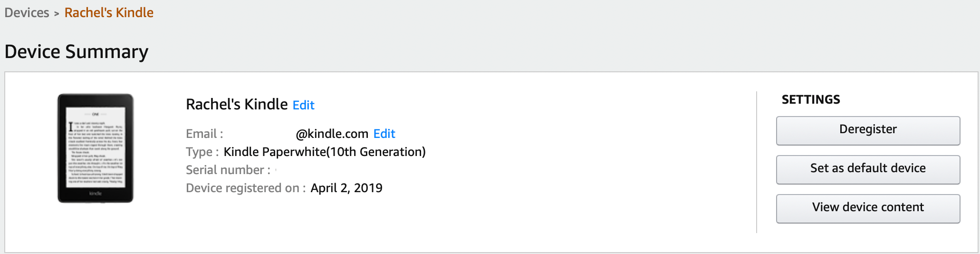Click the April 2, 2019 registration date
Screen dimensions: 980x254
pyautogui.click(x=346, y=188)
